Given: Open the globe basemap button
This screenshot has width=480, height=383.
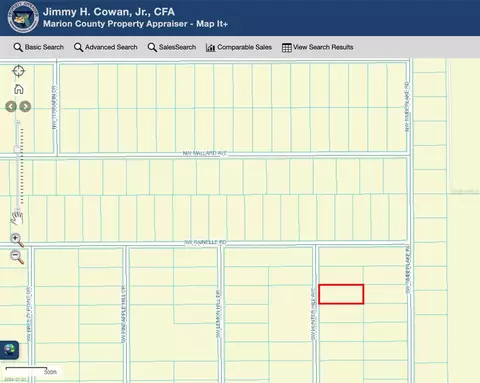Looking at the screenshot, I should click(x=9, y=350).
